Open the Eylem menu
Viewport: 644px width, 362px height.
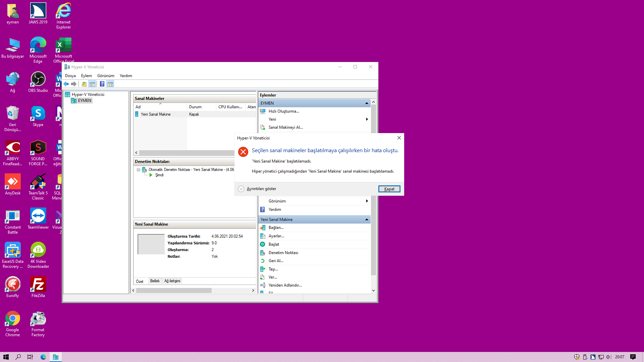pos(86,76)
